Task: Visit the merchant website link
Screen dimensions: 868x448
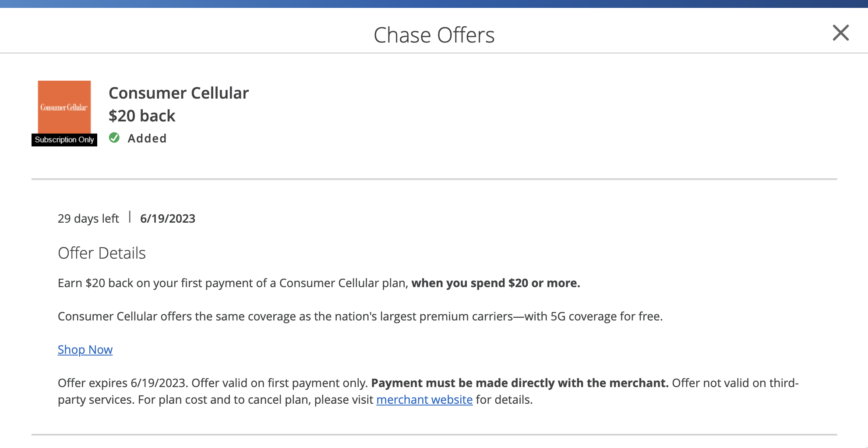Action: pos(424,399)
